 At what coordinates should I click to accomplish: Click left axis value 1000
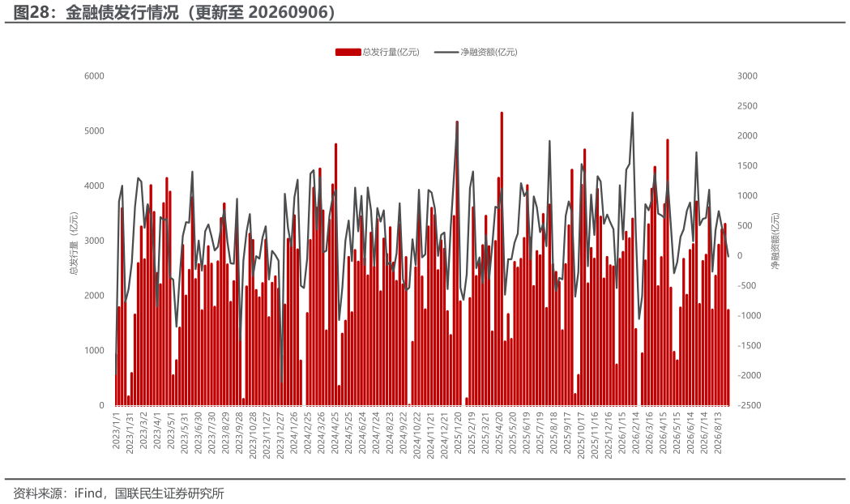coord(94,351)
